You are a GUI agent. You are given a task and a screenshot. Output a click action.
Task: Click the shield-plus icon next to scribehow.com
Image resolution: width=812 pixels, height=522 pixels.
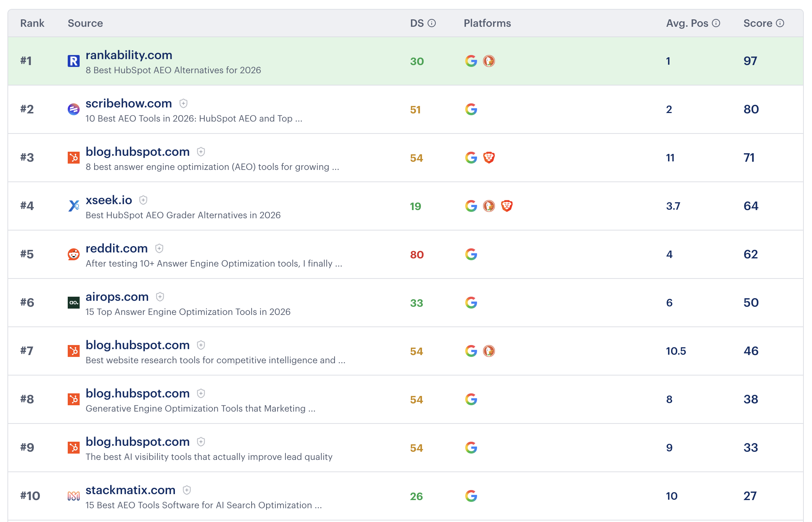coord(183,104)
